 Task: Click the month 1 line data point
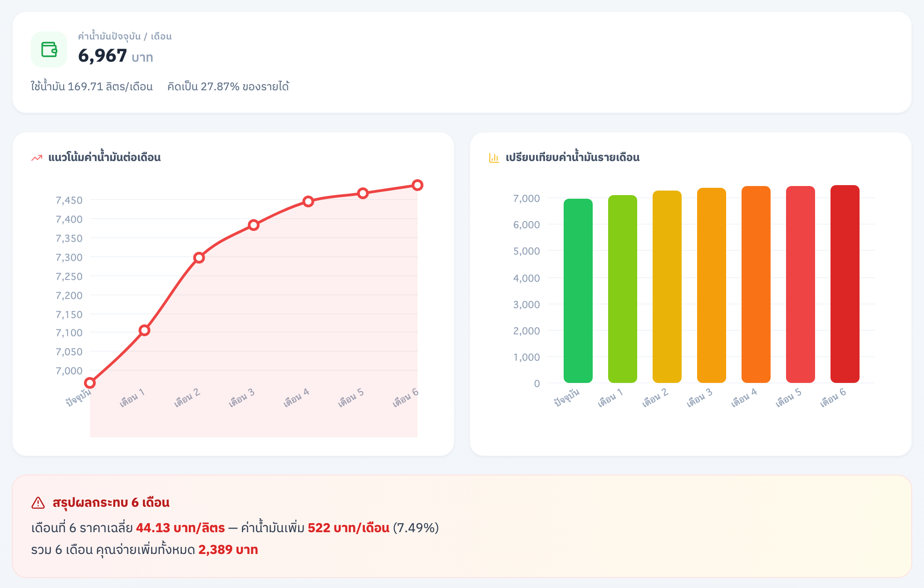click(144, 330)
